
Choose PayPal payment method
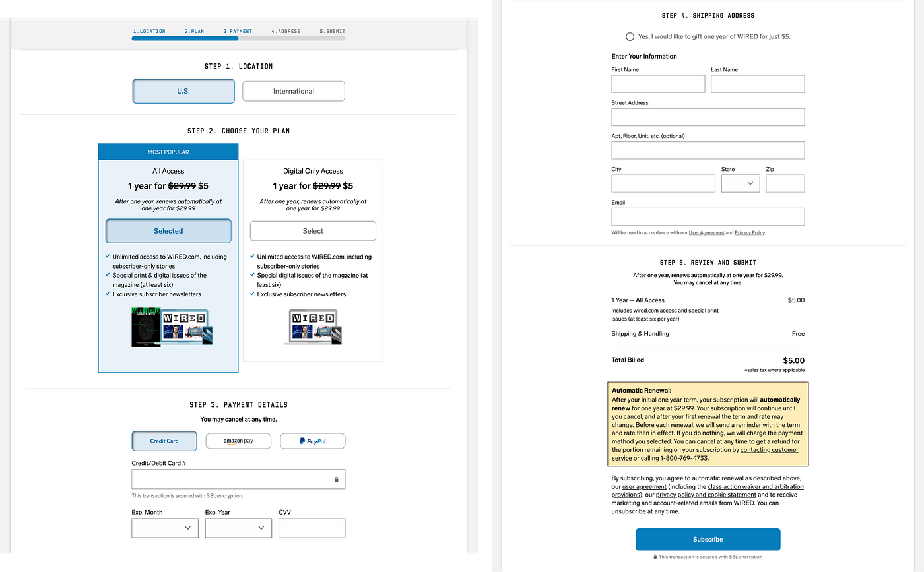313,441
